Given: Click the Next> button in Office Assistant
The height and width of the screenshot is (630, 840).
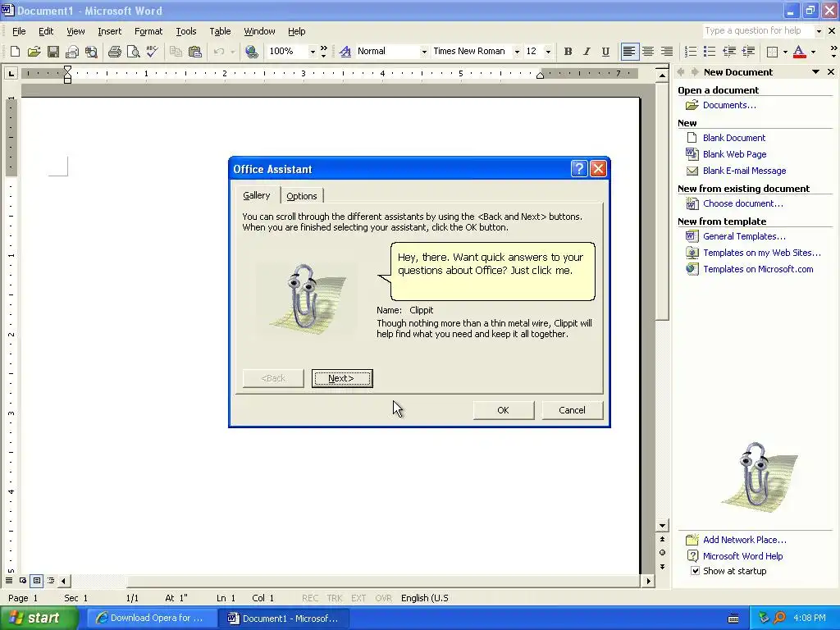Looking at the screenshot, I should pos(342,378).
